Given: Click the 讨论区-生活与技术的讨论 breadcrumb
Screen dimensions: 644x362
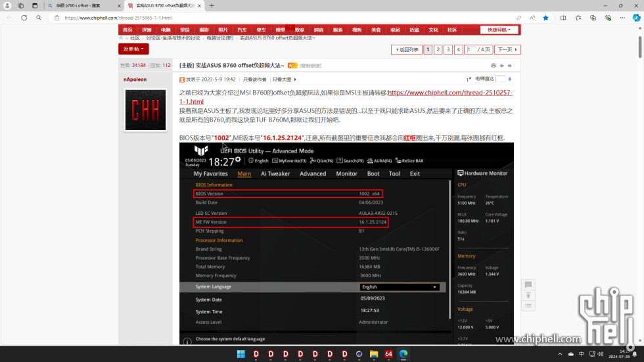Looking at the screenshot, I should (x=173, y=37).
